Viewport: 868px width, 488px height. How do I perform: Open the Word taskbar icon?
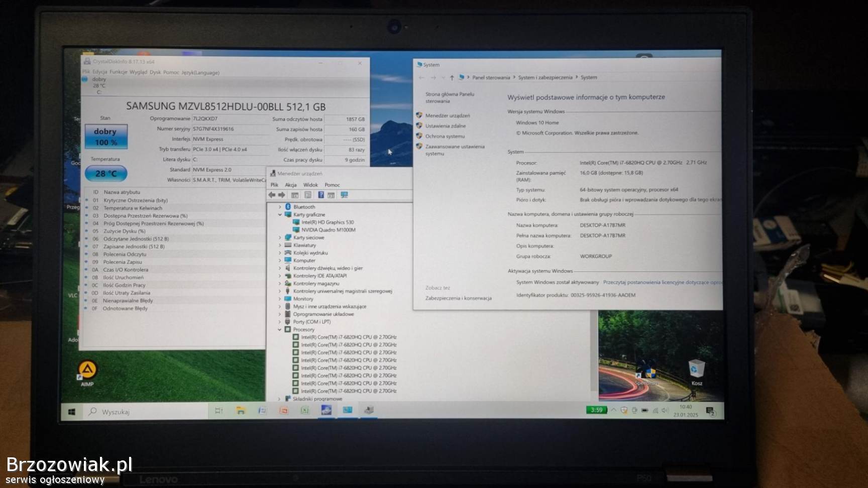(262, 411)
